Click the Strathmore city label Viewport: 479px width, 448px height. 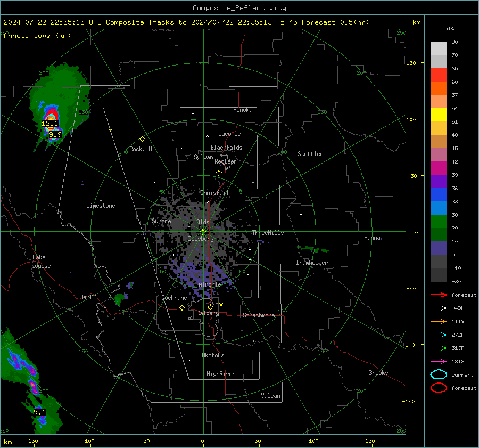259,315
